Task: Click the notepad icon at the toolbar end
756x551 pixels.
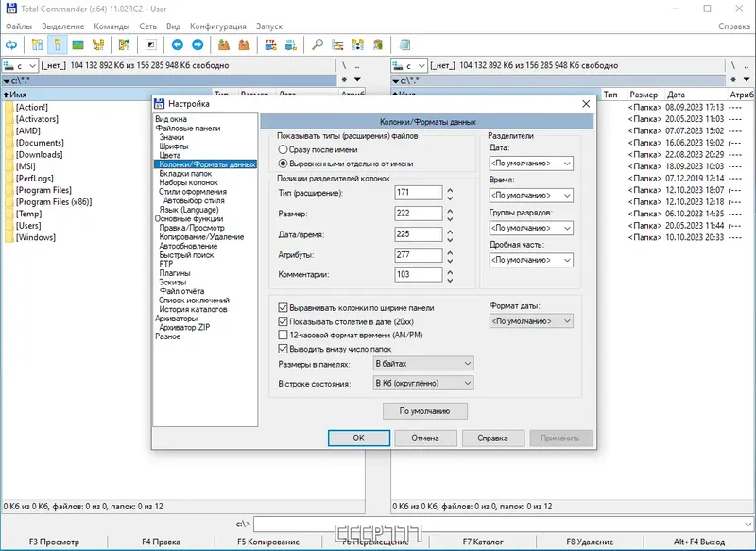Action: [404, 45]
